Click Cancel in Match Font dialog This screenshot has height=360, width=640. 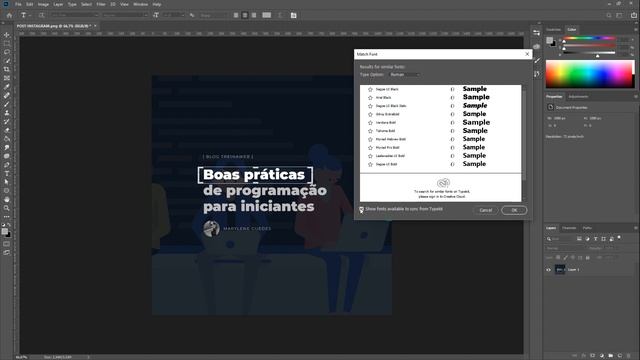click(486, 210)
